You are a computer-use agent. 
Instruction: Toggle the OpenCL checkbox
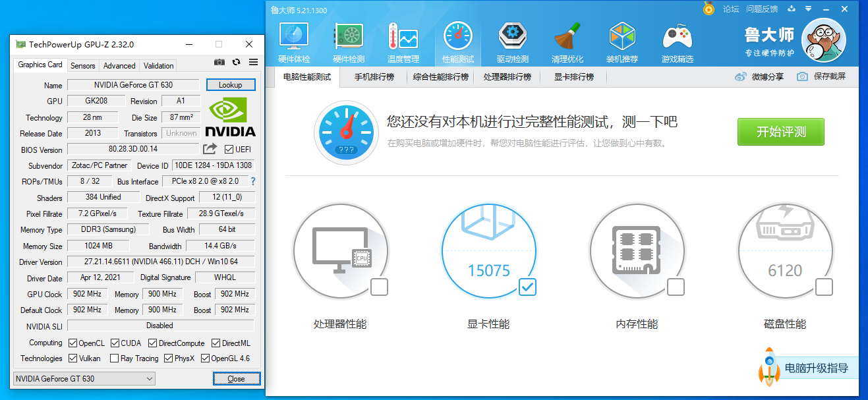(72, 343)
